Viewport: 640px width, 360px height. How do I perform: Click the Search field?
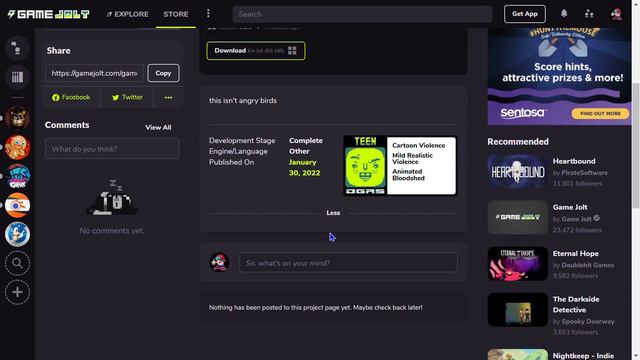point(362,14)
